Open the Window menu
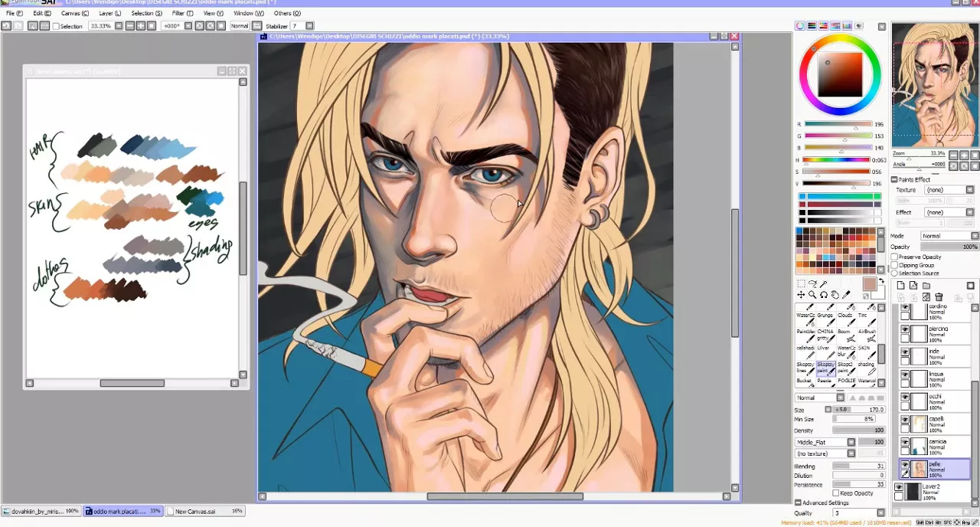 click(x=249, y=13)
